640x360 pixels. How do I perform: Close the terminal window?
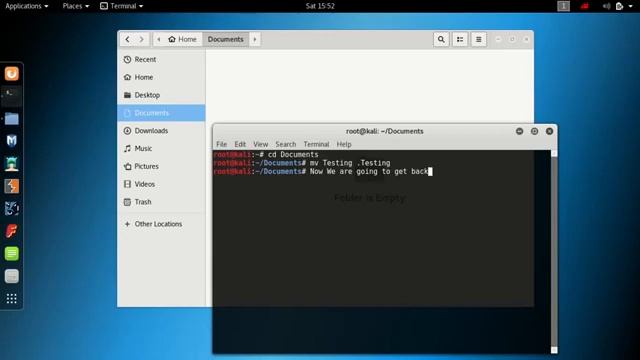[550, 131]
